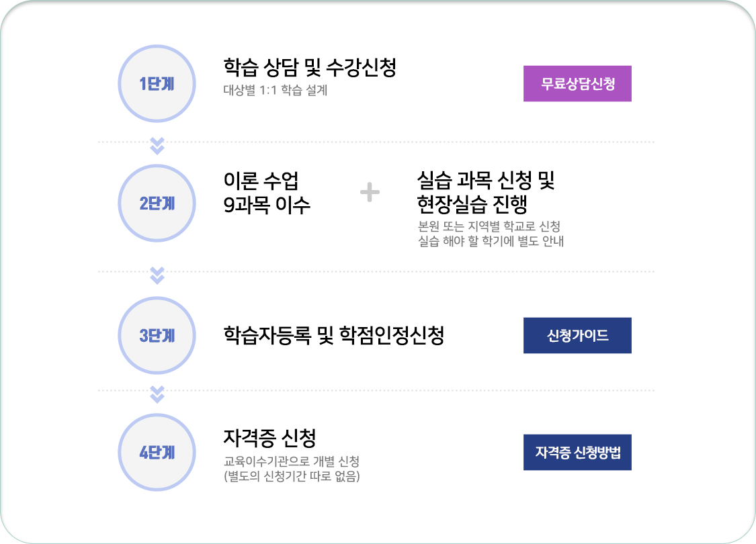The width and height of the screenshot is (756, 544).
Task: Open the purple 무료상담신청 button
Action: [x=577, y=83]
